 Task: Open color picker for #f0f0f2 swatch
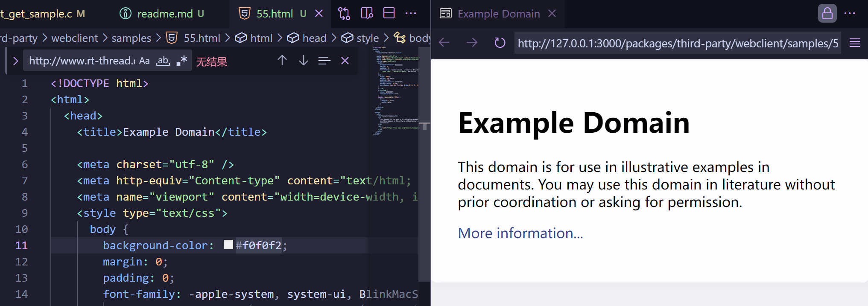click(228, 245)
